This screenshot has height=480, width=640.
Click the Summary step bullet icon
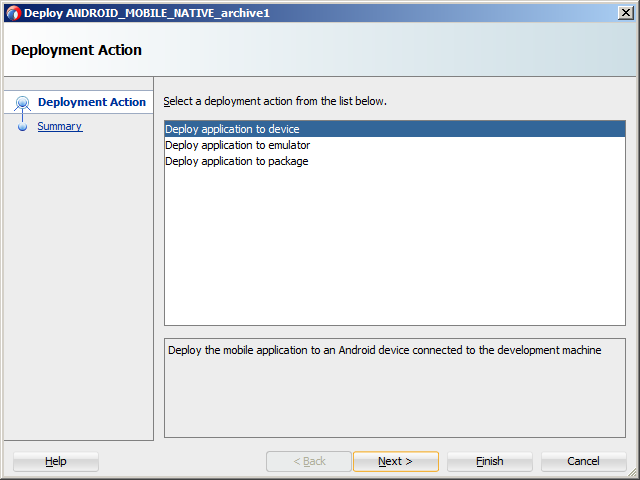(x=22, y=127)
